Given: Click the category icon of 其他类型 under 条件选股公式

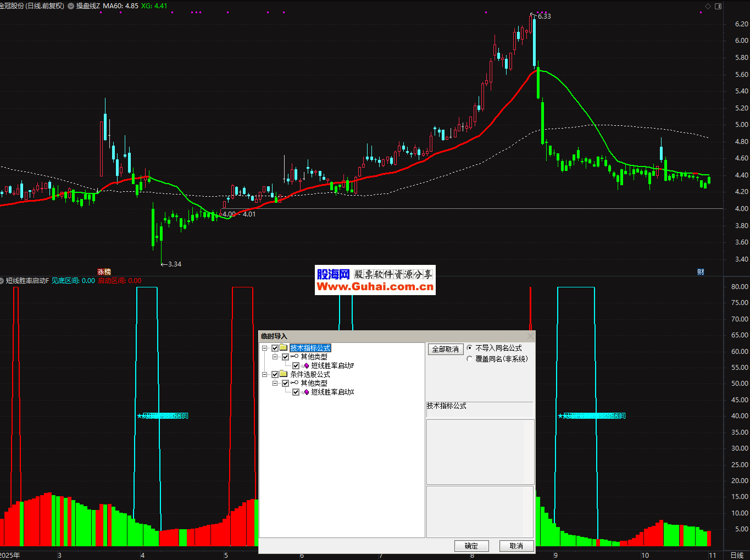Looking at the screenshot, I should tap(295, 383).
